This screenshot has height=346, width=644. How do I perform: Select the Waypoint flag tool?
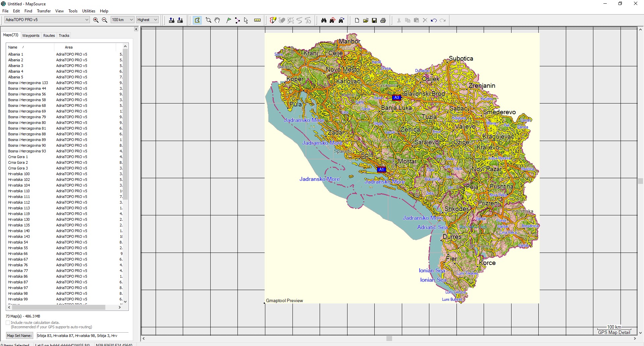(229, 20)
